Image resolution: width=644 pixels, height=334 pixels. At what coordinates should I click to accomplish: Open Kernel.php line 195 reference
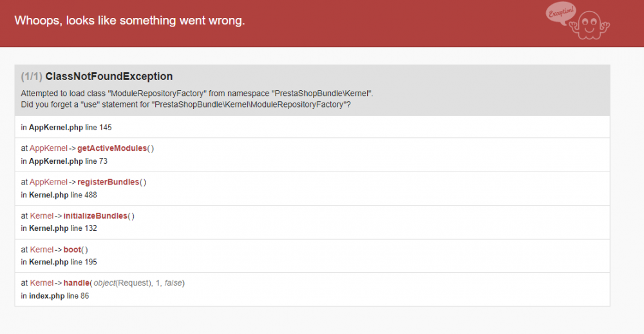pyautogui.click(x=59, y=262)
